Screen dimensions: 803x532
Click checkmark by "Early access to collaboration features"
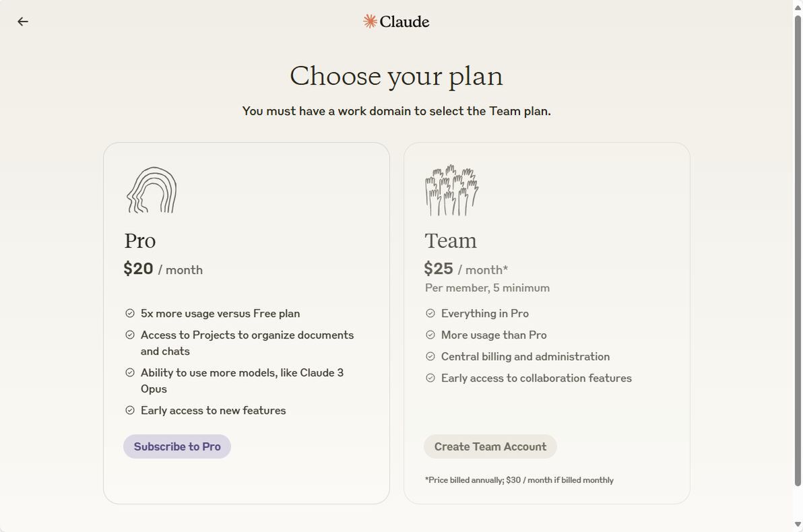pyautogui.click(x=430, y=378)
